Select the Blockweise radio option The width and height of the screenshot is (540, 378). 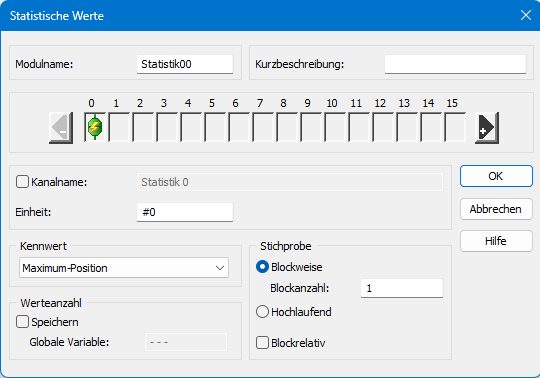point(262,267)
